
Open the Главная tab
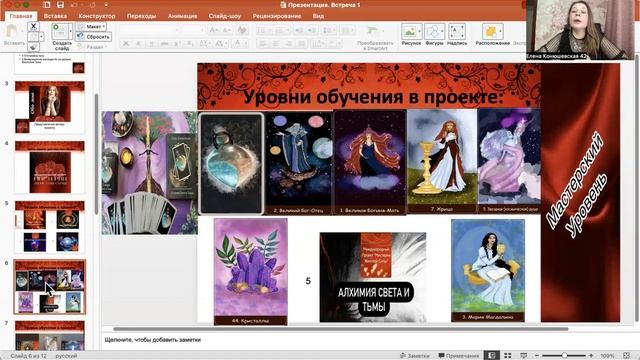pyautogui.click(x=21, y=16)
